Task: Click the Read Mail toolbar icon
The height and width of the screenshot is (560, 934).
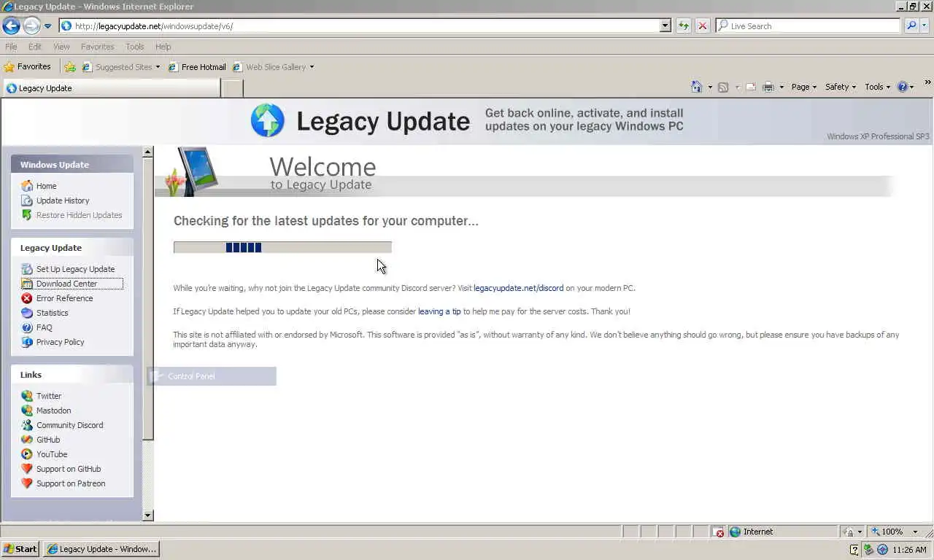Action: (x=751, y=87)
